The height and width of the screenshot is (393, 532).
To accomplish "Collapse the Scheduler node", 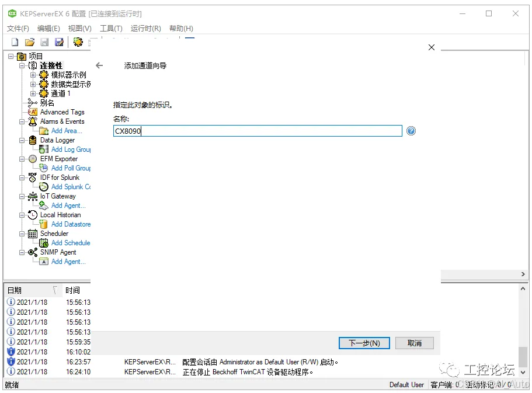I will (x=22, y=234).
